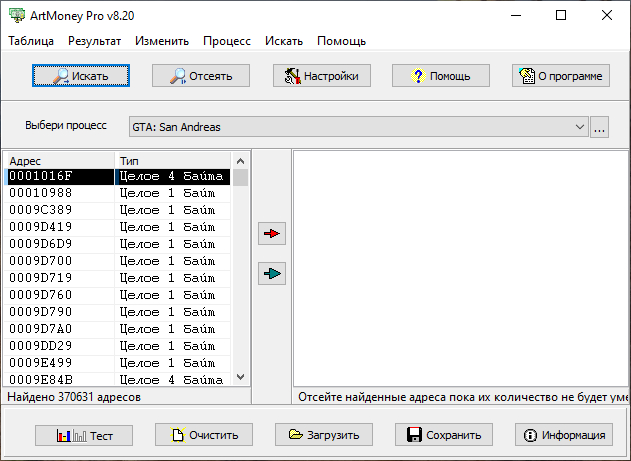Maximize the ArtMoney window
The height and width of the screenshot is (461, 631).
pyautogui.click(x=561, y=16)
